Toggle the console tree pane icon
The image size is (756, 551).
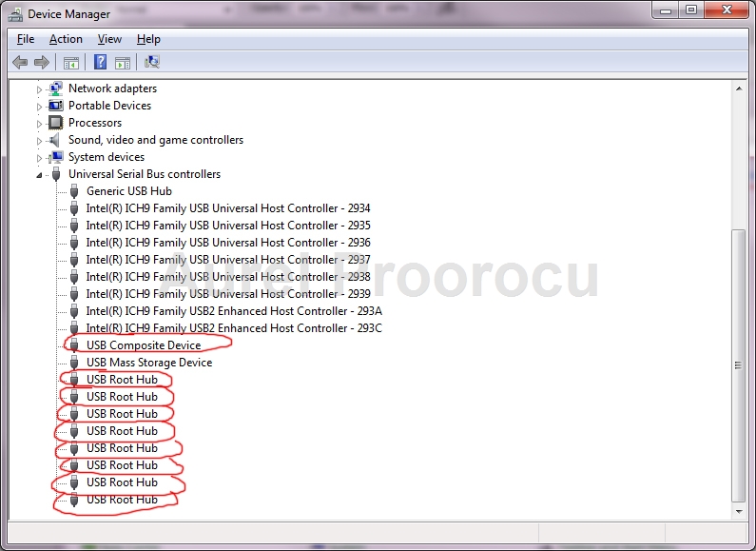[71, 62]
